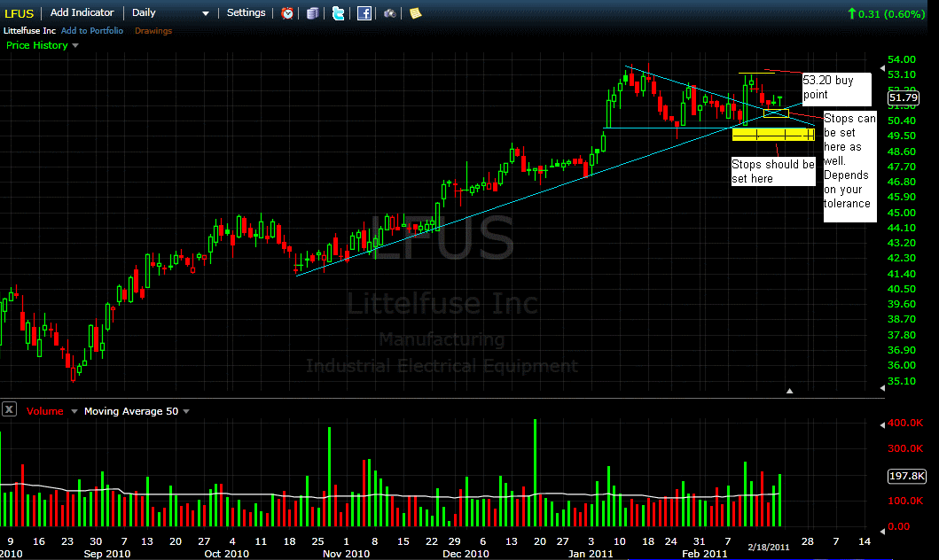
Task: Share chart via Twitter icon
Action: pos(339,13)
